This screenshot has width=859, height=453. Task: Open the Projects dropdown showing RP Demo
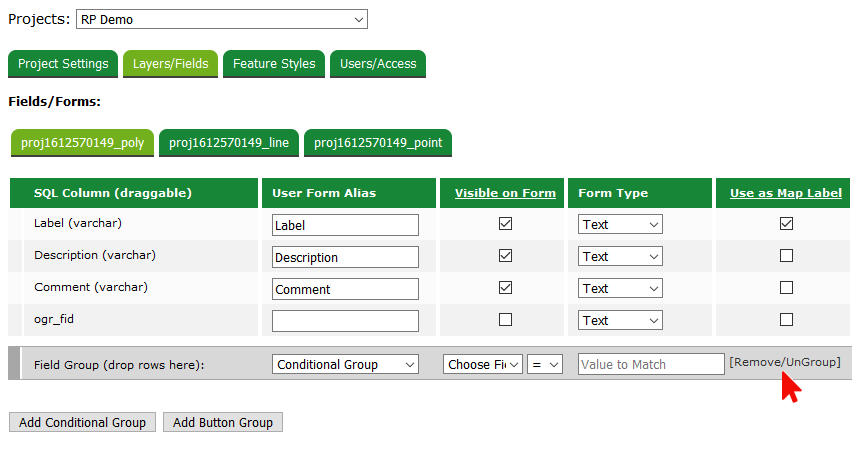click(221, 19)
